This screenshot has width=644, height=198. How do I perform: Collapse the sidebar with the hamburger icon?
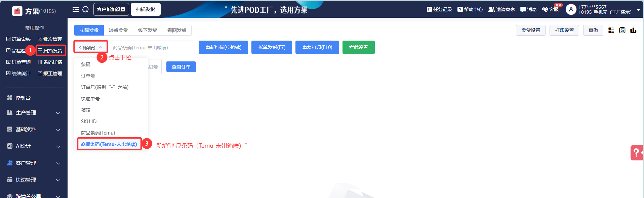click(x=76, y=9)
